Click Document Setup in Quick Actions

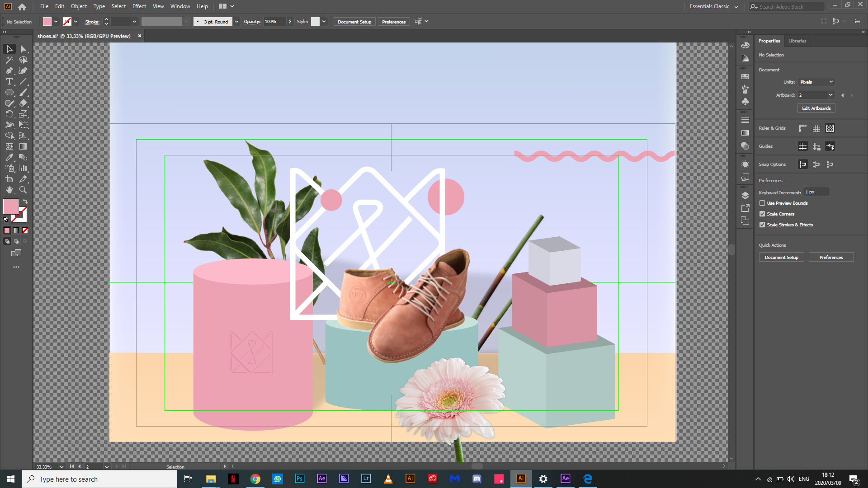coord(781,257)
